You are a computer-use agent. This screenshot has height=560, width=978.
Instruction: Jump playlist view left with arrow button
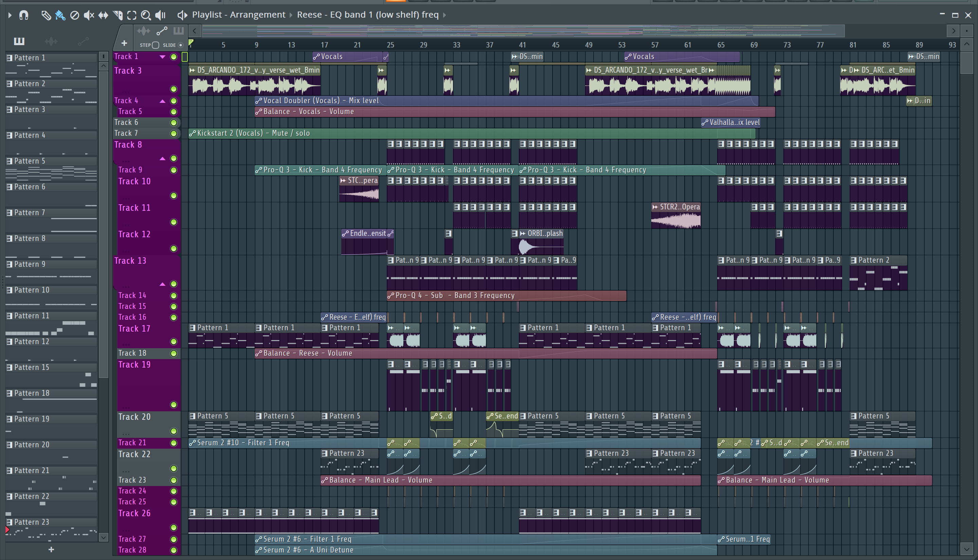point(195,31)
